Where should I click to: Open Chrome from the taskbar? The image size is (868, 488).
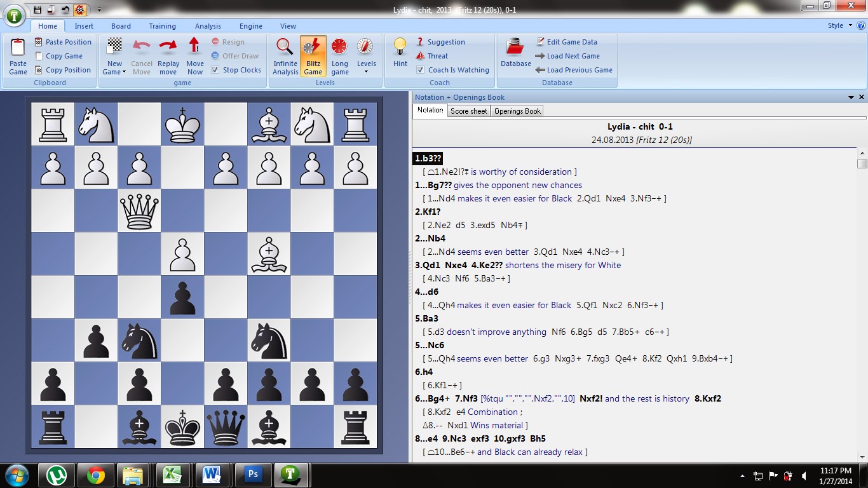95,475
